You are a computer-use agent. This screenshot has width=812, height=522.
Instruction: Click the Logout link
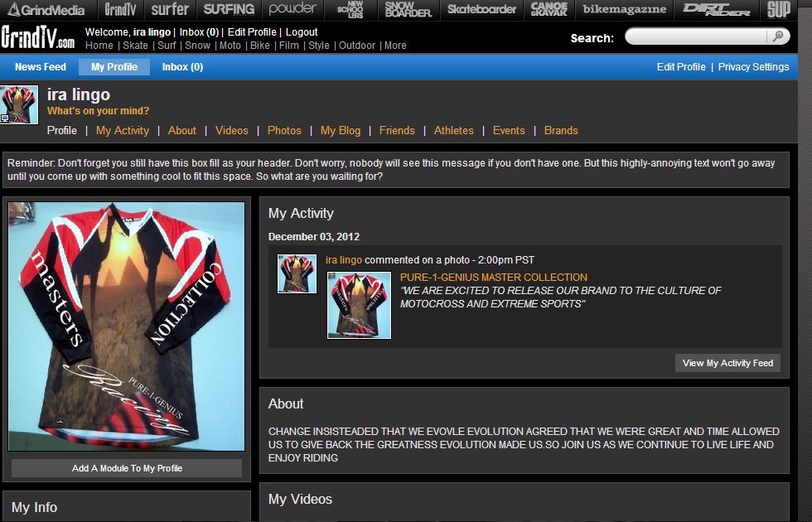302,32
